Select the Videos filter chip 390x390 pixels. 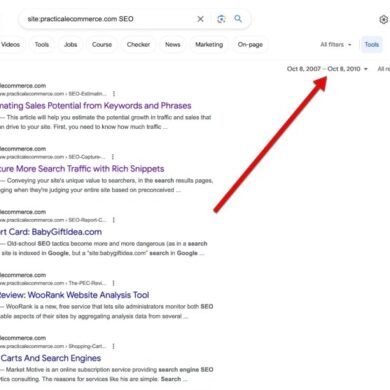(11, 44)
